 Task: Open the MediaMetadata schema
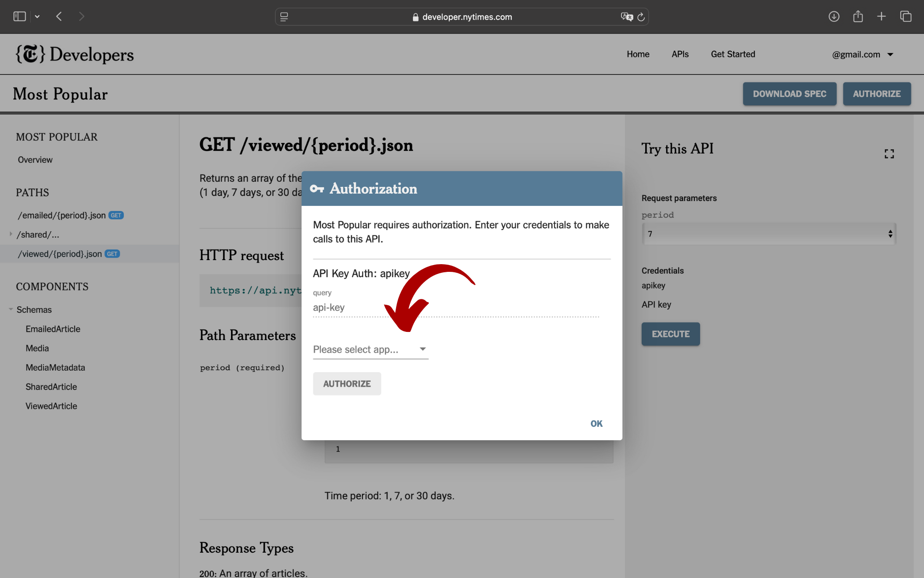click(x=55, y=368)
